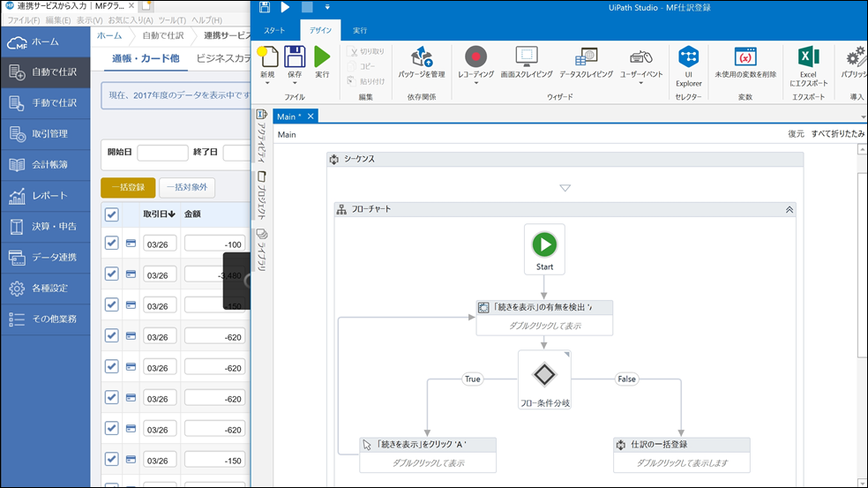Open Data Scraping (データスクレイピング) tool
The image size is (868, 488).
(587, 56)
